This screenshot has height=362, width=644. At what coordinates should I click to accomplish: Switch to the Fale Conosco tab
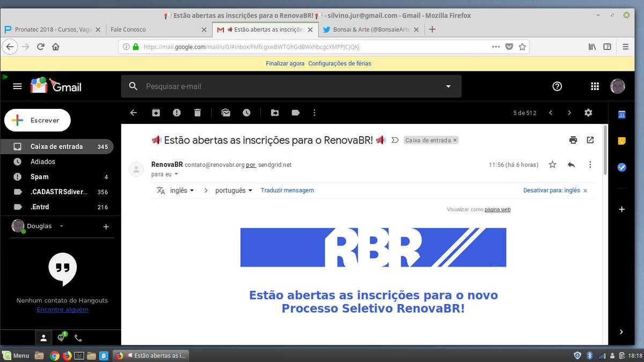click(158, 29)
